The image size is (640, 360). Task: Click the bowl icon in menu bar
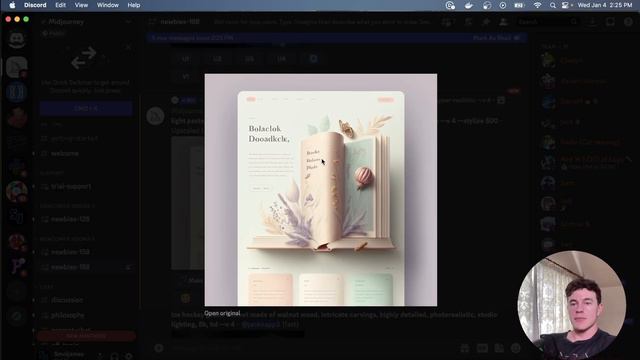coord(469,5)
